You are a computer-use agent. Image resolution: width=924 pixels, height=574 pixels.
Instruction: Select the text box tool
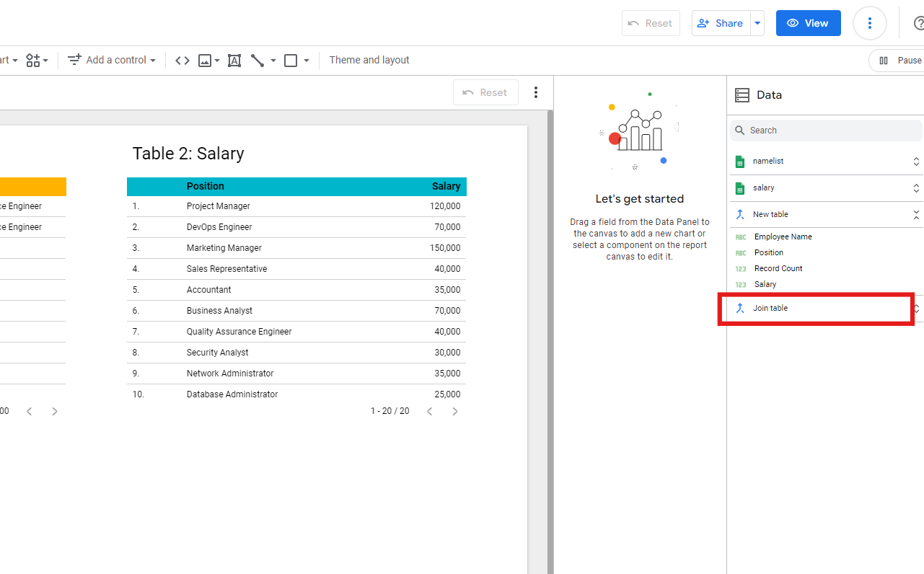pyautogui.click(x=234, y=61)
